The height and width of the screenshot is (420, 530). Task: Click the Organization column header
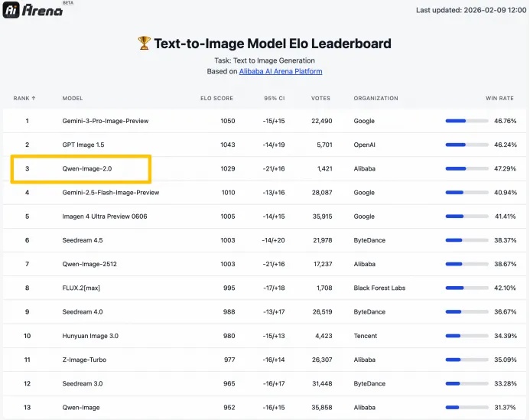click(x=376, y=98)
